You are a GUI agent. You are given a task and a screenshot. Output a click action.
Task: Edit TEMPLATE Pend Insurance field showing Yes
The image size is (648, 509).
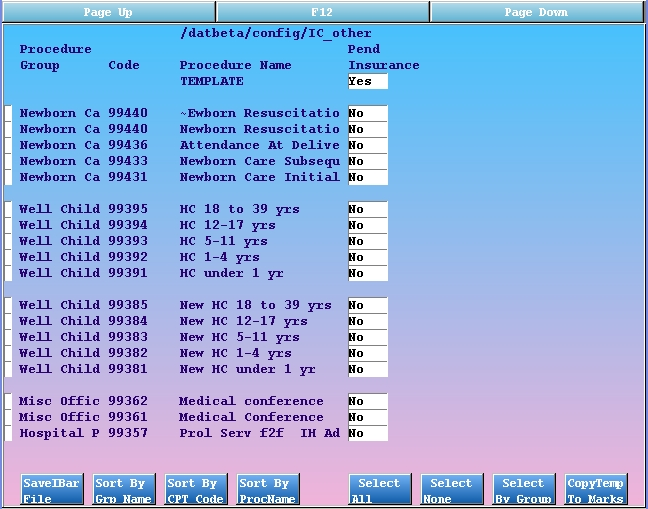click(368, 81)
